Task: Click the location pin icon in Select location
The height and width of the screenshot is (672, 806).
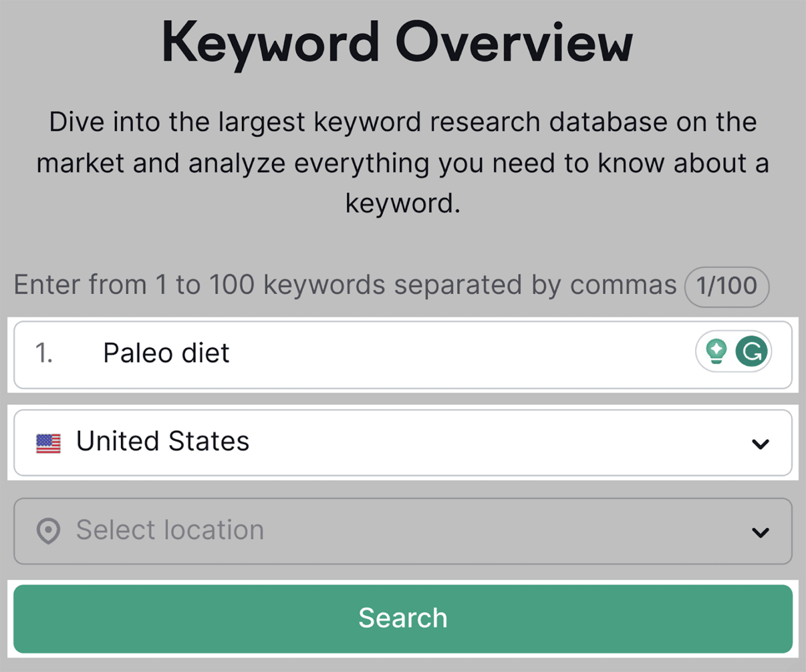Action: [50, 530]
